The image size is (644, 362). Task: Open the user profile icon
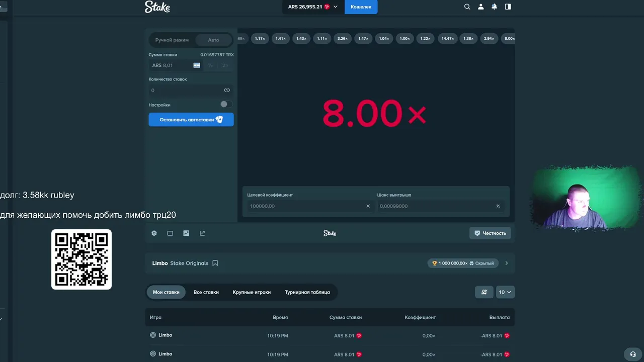click(480, 7)
